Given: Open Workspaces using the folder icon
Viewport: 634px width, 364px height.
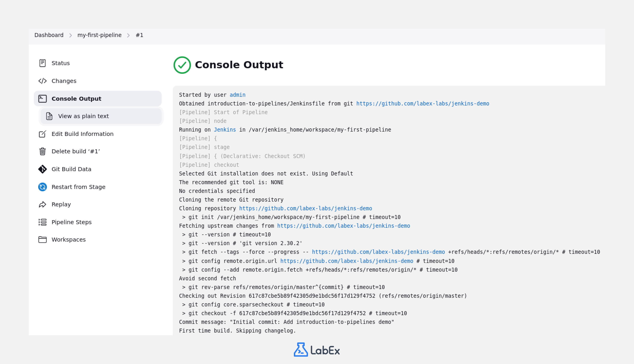Looking at the screenshot, I should pos(43,240).
